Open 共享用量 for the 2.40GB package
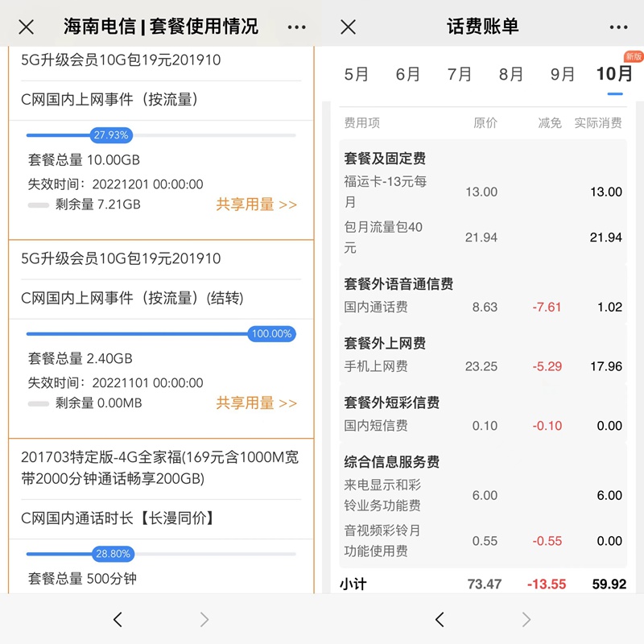The height and width of the screenshot is (644, 644). click(256, 403)
